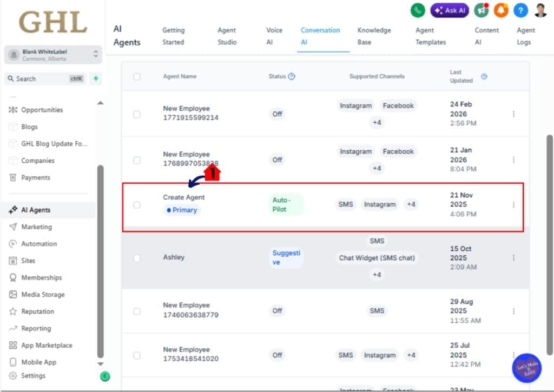Click the phone call icon in the header
This screenshot has width=554, height=392.
click(x=417, y=10)
